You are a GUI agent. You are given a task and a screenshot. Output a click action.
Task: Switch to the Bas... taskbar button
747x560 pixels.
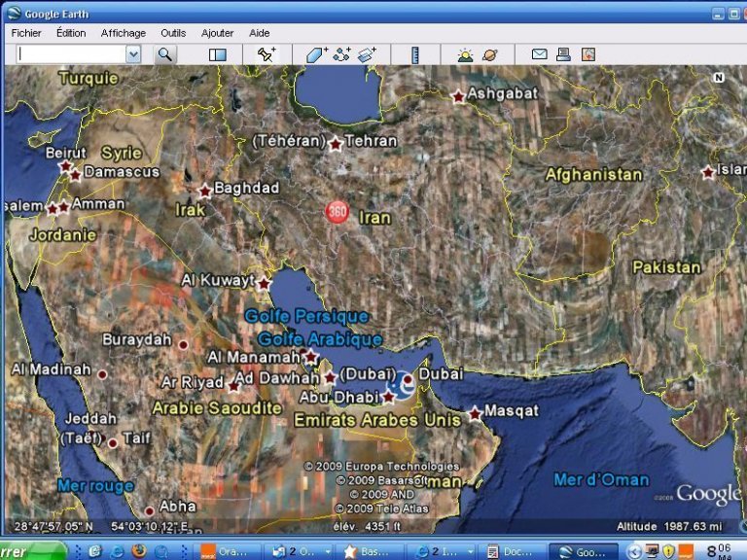(371, 551)
